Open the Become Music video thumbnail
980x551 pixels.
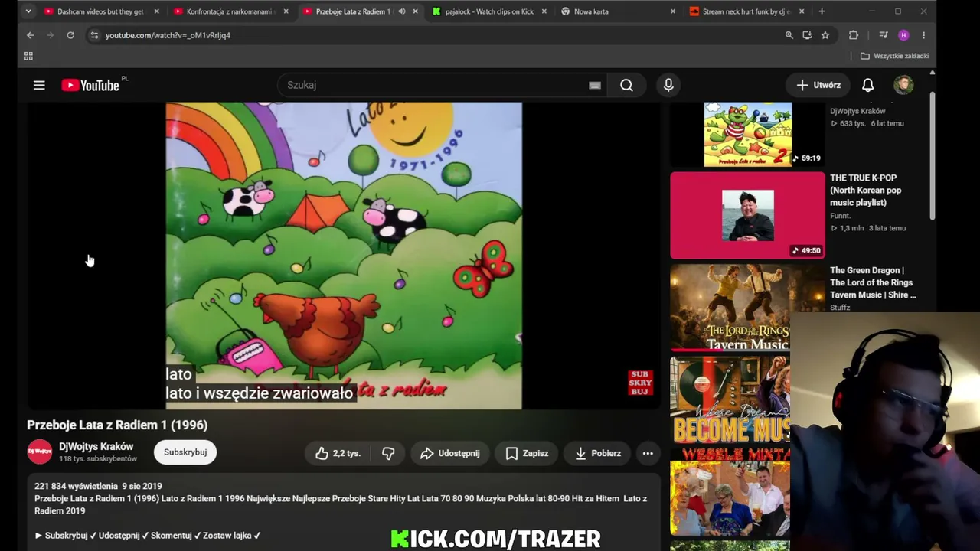coord(730,399)
